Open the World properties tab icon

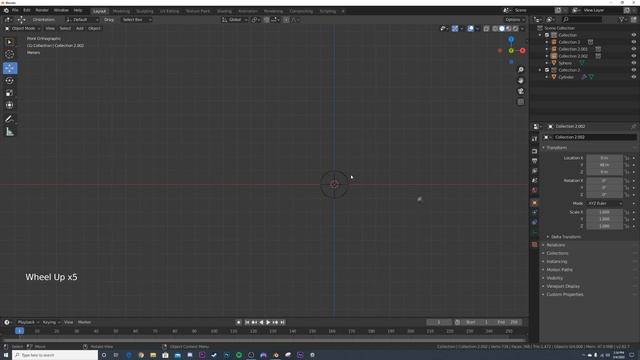pos(534,190)
